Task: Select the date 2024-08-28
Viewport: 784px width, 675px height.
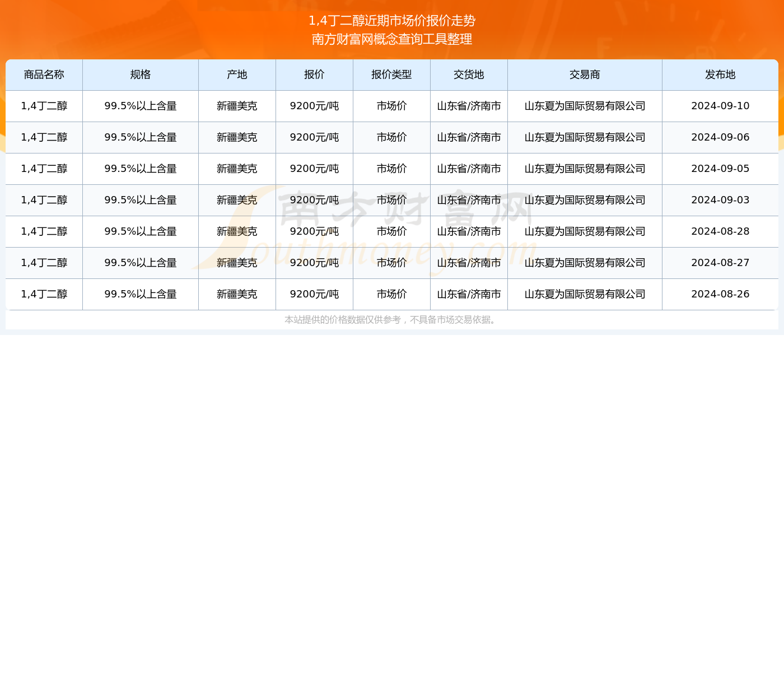Action: tap(720, 231)
